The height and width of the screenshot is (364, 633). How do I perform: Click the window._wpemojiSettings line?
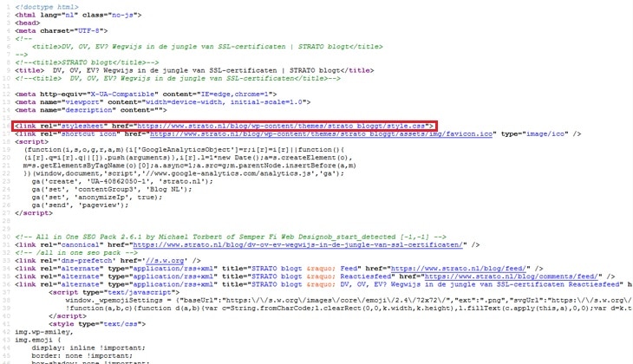pos(348,300)
